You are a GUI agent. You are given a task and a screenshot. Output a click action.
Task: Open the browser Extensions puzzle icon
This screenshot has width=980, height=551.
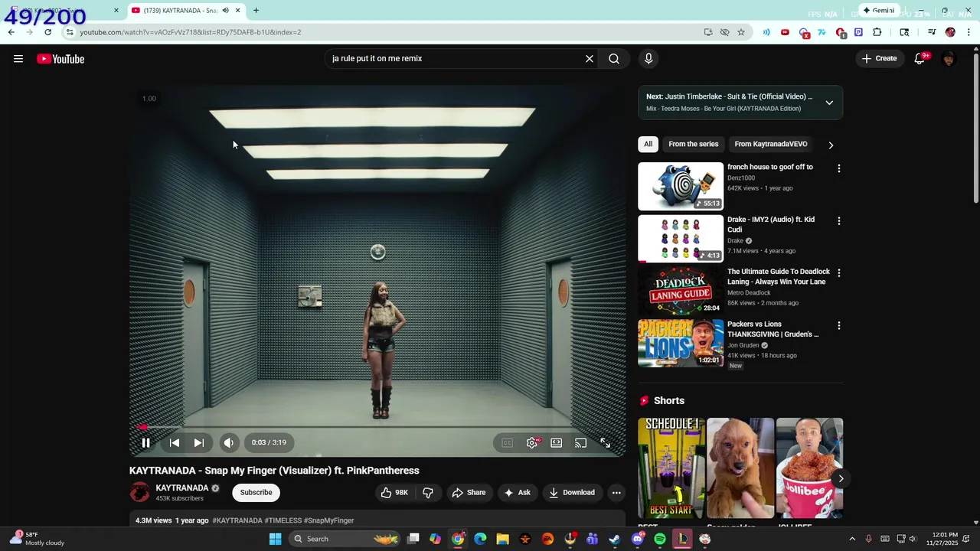[x=877, y=32]
